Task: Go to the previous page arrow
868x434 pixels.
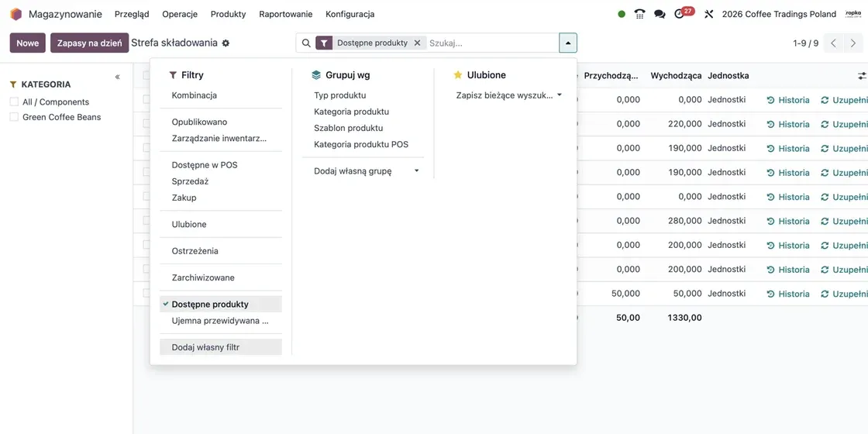Action: pos(833,43)
